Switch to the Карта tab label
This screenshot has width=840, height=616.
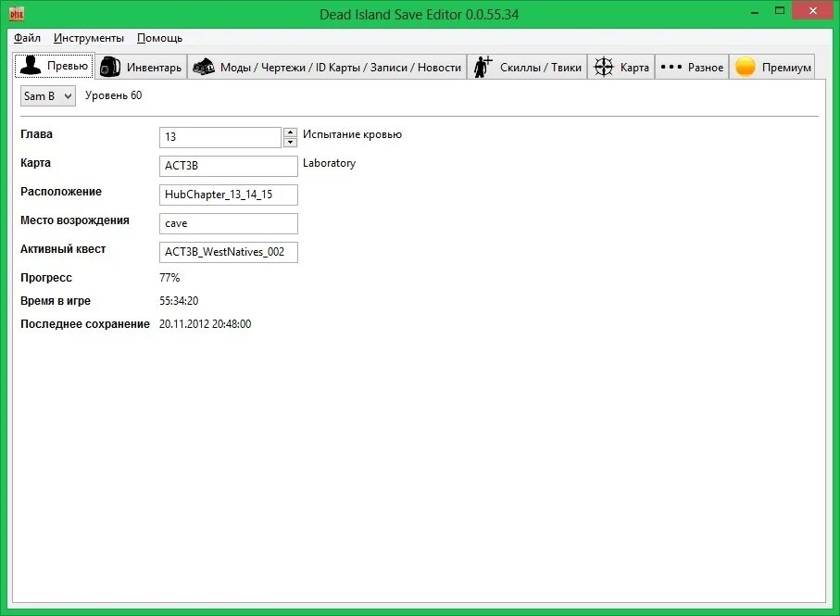634,68
